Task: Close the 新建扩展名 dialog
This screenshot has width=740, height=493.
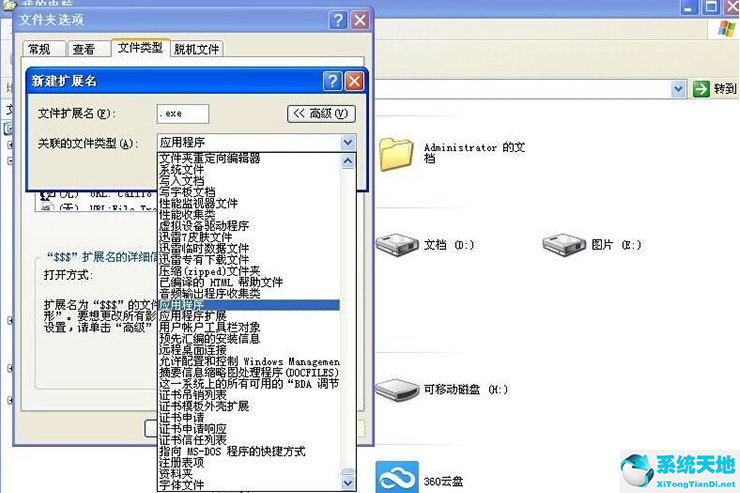Action: [x=354, y=81]
